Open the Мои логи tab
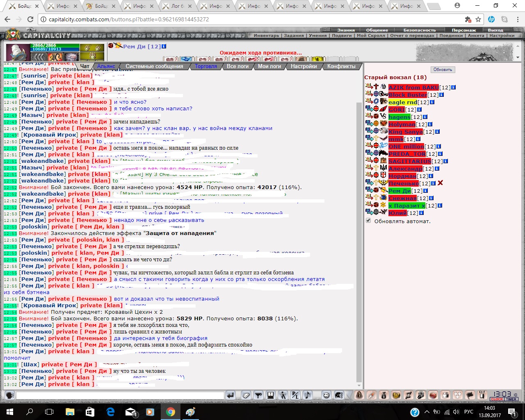The height and width of the screenshot is (420, 525). [x=269, y=66]
